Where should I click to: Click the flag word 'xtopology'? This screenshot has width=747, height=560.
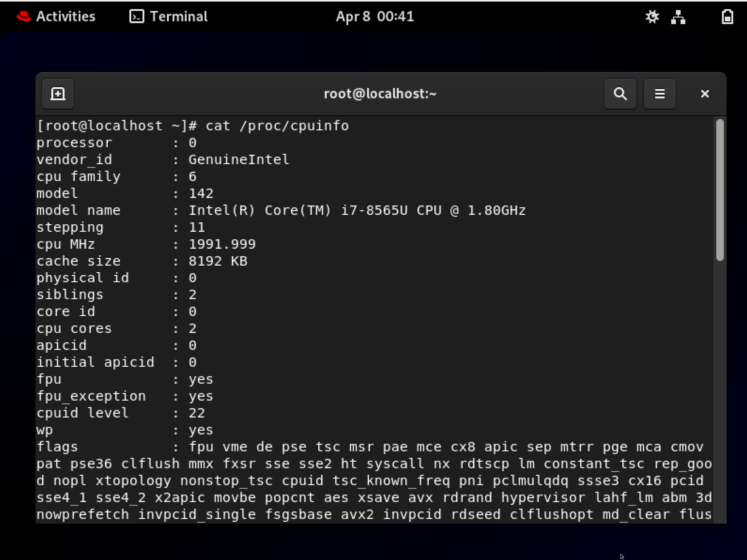133,481
